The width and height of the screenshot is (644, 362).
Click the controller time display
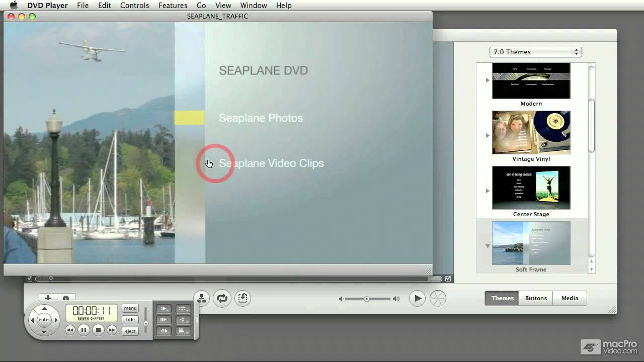tap(92, 313)
